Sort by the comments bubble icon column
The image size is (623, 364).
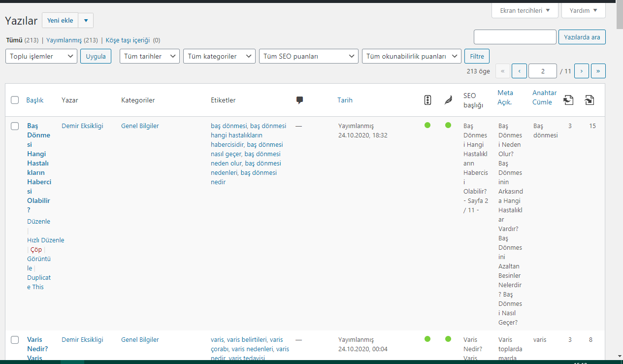point(299,100)
